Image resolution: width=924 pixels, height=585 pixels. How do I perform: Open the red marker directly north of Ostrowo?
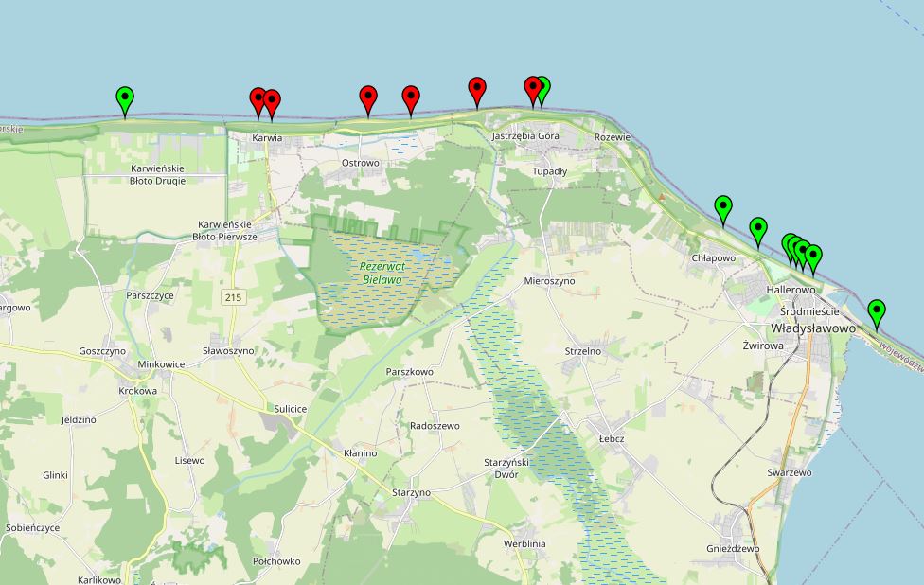pyautogui.click(x=368, y=97)
